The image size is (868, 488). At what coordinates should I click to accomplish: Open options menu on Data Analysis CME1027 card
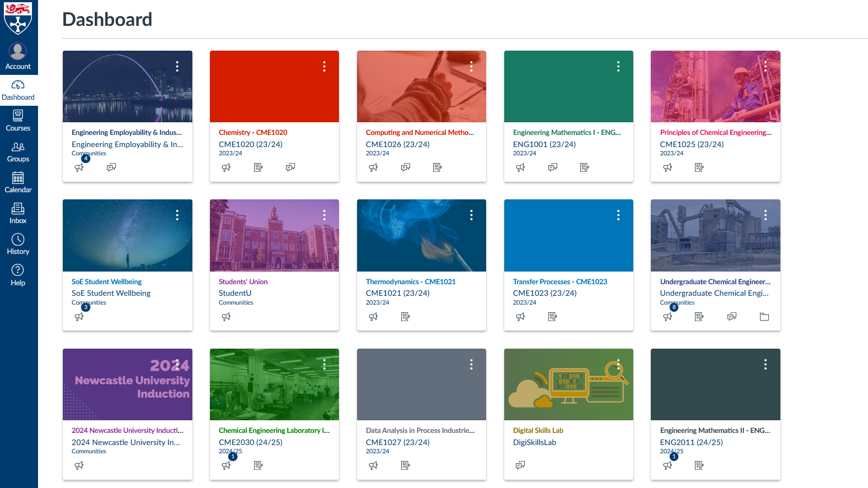(471, 365)
